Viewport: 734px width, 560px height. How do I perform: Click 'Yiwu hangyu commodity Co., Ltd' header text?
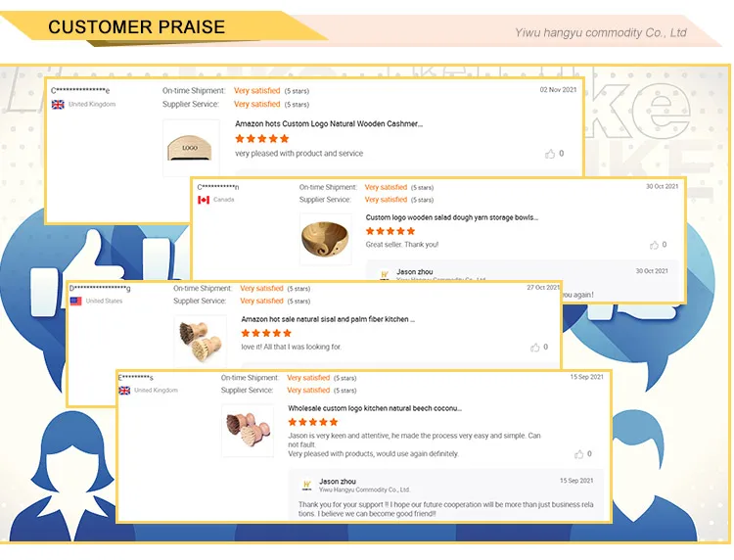(600, 33)
